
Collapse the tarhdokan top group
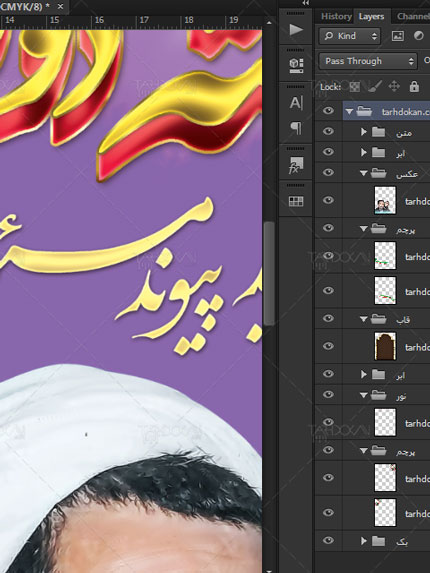349,111
